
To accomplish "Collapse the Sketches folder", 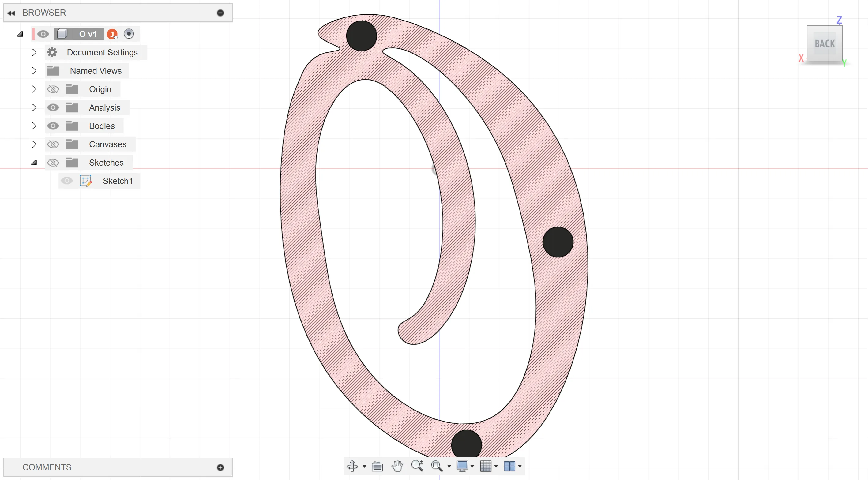I will (x=34, y=163).
